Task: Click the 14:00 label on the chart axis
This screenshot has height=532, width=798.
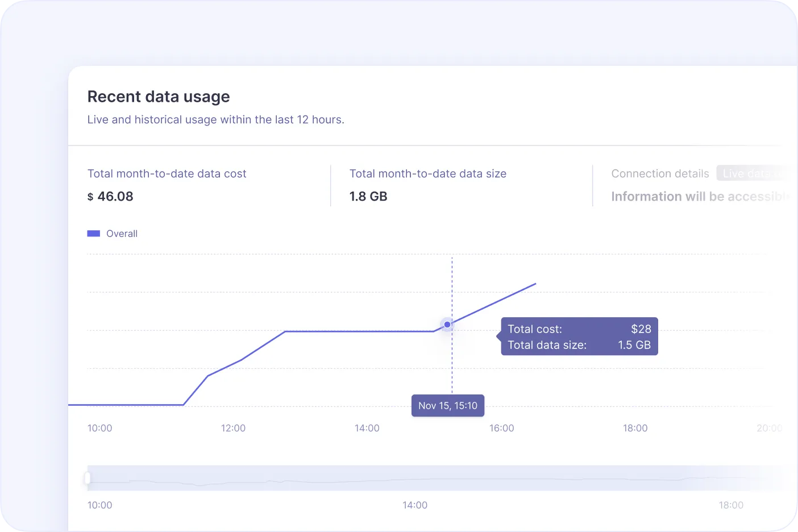Action: coord(367,428)
